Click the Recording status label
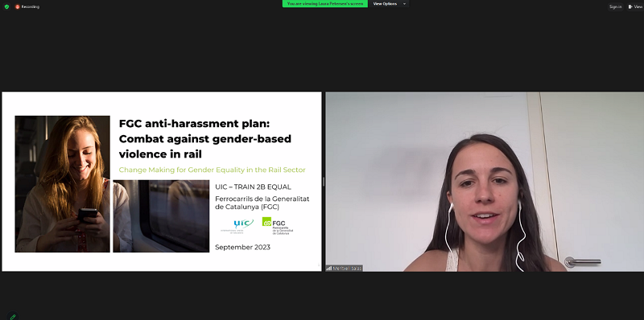This screenshot has width=644, height=320. pos(31,6)
